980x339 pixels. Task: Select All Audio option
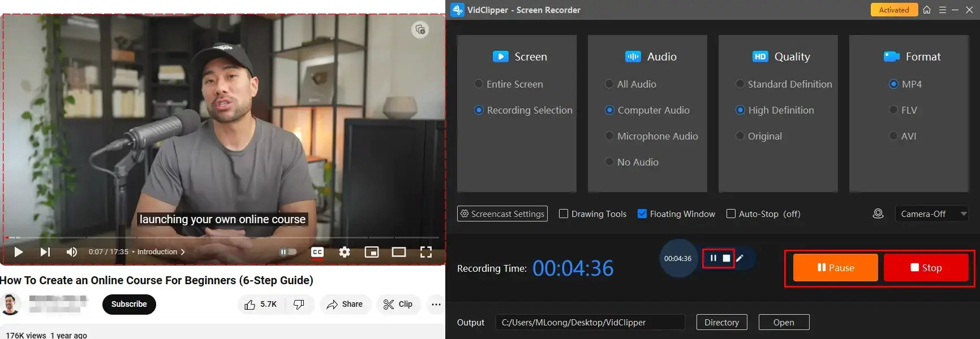tap(630, 84)
